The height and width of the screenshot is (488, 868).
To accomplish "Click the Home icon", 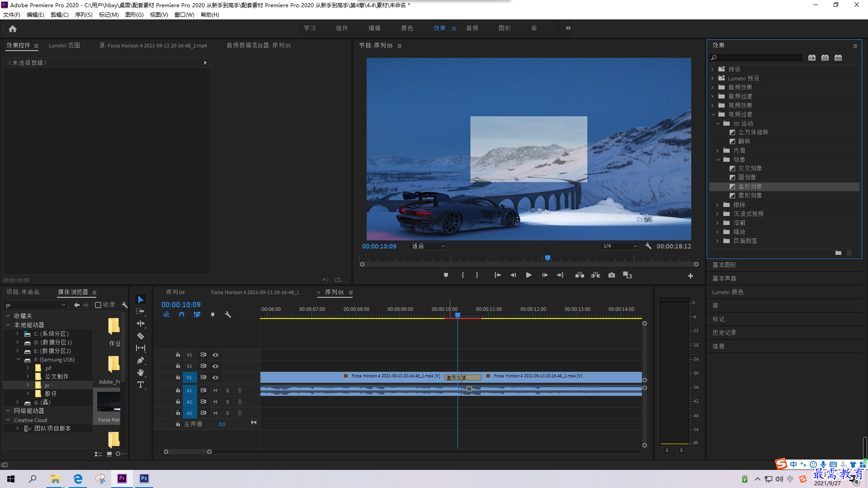I will click(13, 28).
